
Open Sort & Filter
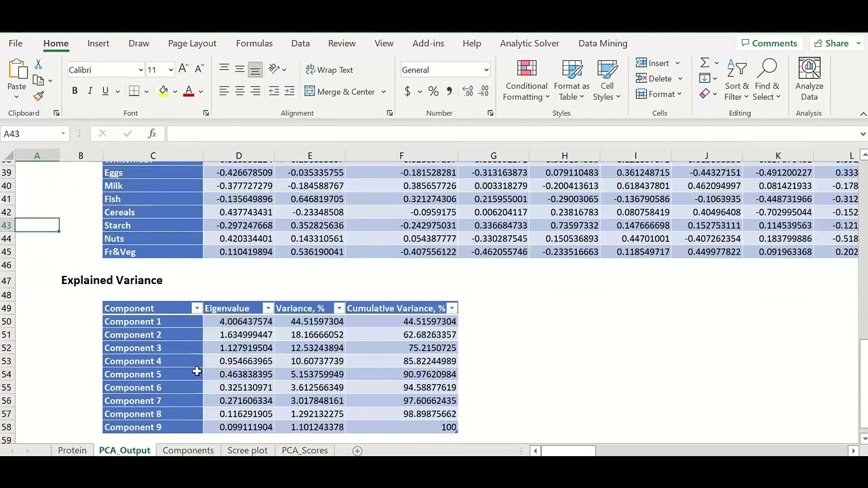click(x=736, y=81)
